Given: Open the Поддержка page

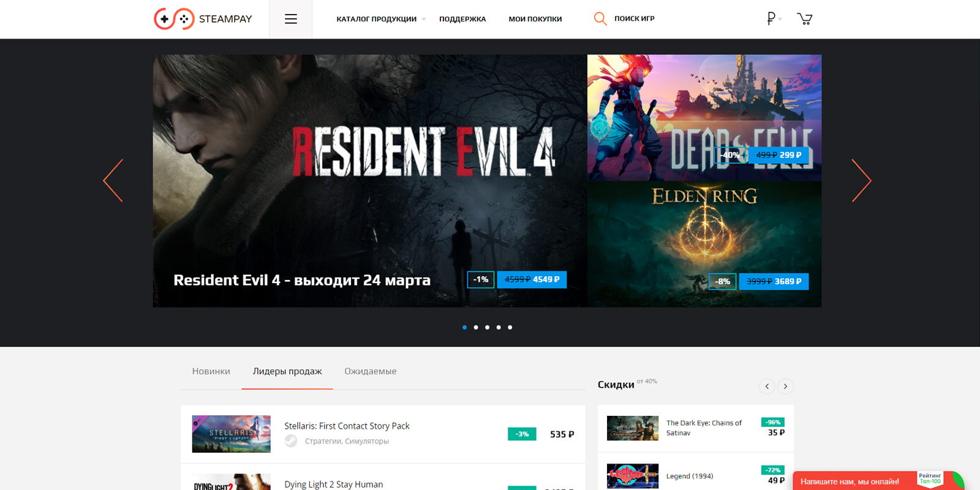Looking at the screenshot, I should pos(462,19).
